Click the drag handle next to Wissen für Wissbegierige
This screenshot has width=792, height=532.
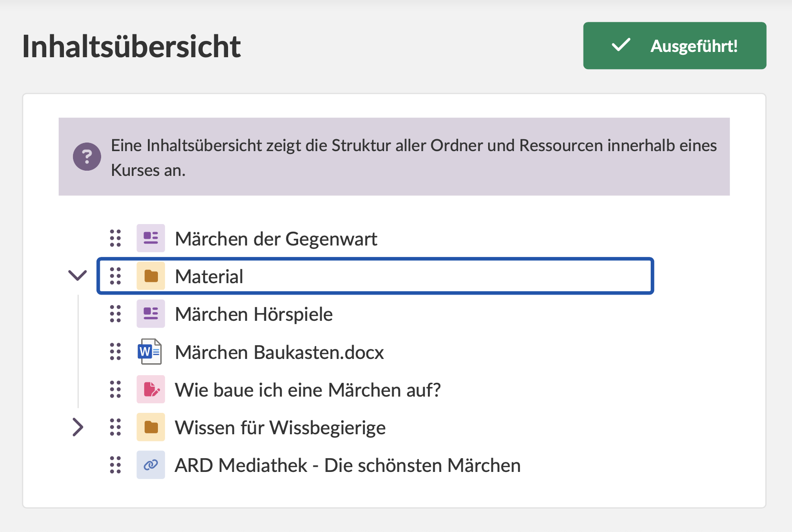[115, 427]
